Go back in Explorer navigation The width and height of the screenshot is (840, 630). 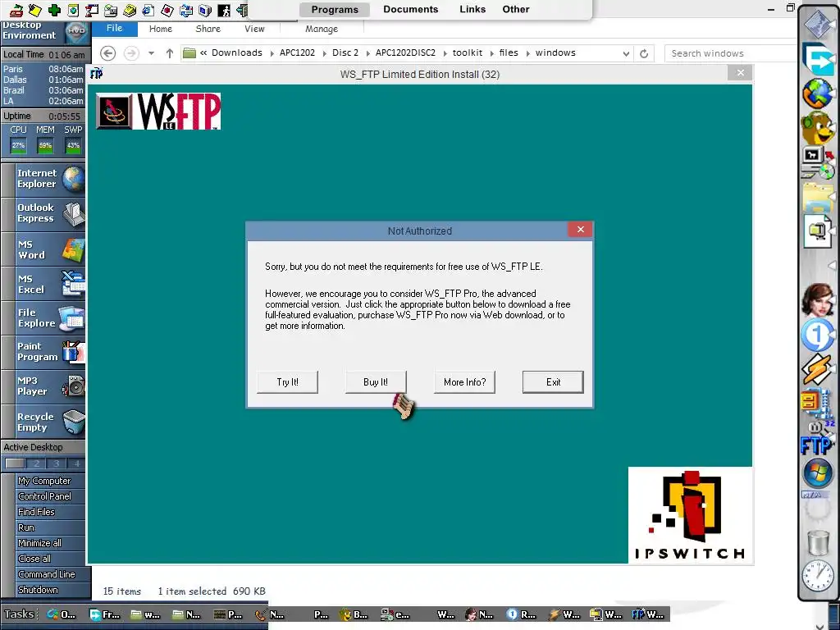[107, 53]
